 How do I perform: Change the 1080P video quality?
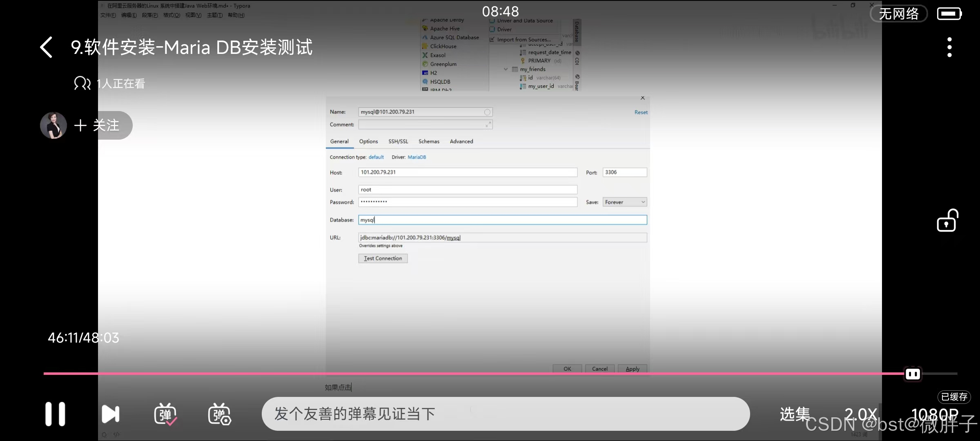coord(934,414)
